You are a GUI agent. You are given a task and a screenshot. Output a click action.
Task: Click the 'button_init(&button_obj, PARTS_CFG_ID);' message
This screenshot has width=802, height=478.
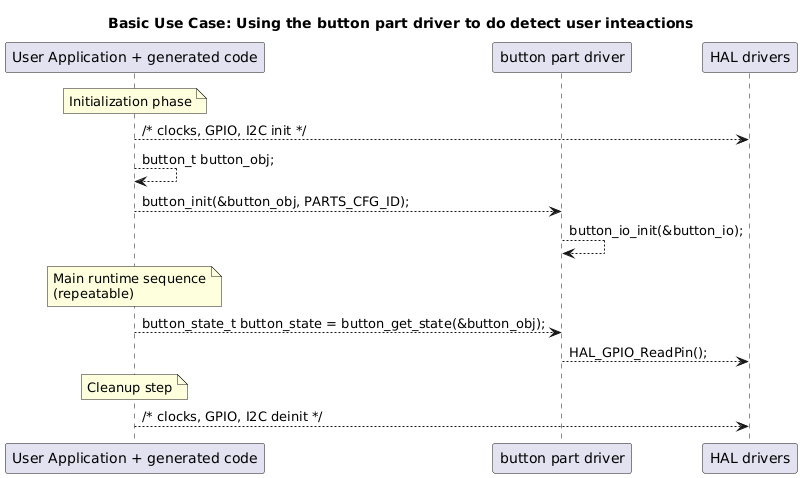[x=275, y=202]
